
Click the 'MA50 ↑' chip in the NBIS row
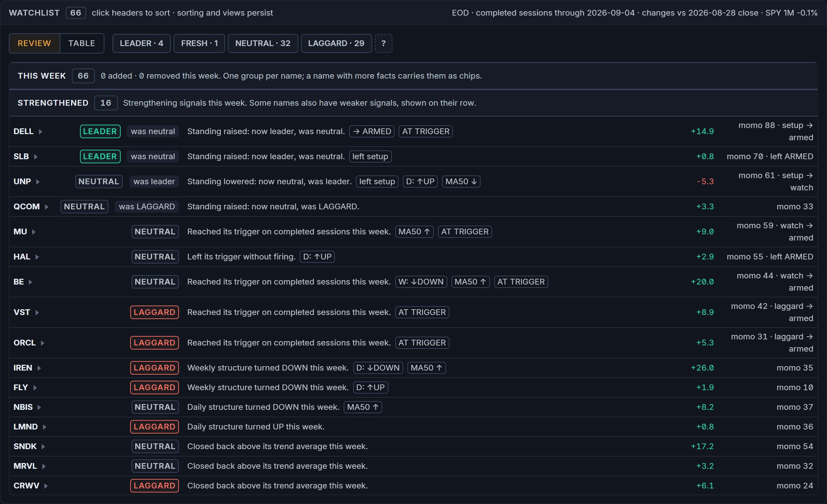coord(363,407)
